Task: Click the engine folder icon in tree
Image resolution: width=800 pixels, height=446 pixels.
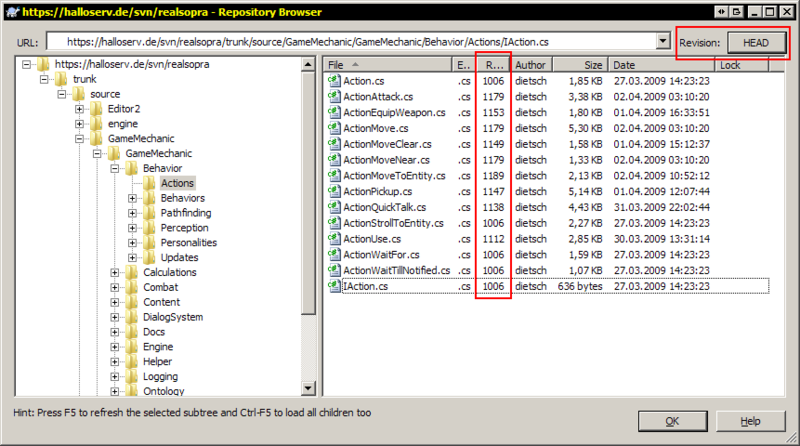Action: [x=95, y=123]
